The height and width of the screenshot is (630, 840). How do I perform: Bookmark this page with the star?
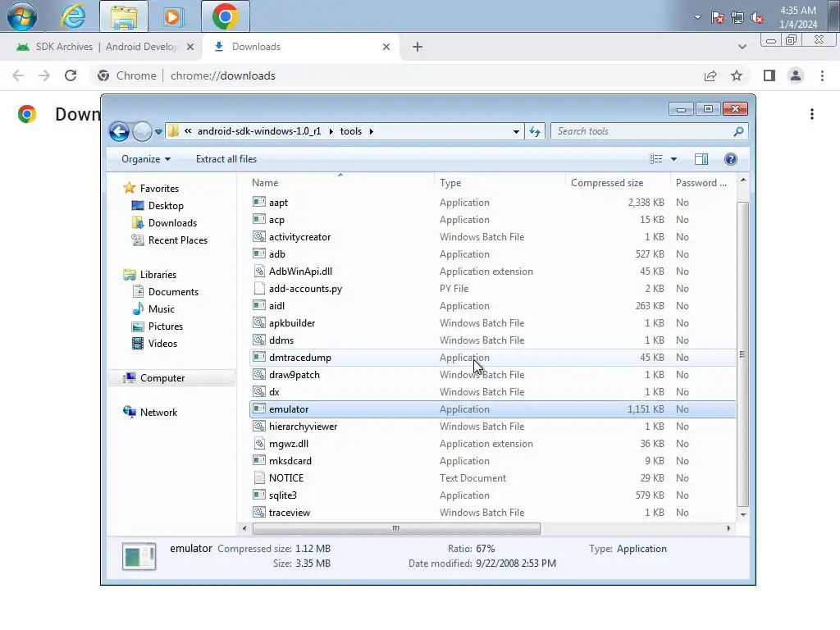point(737,75)
